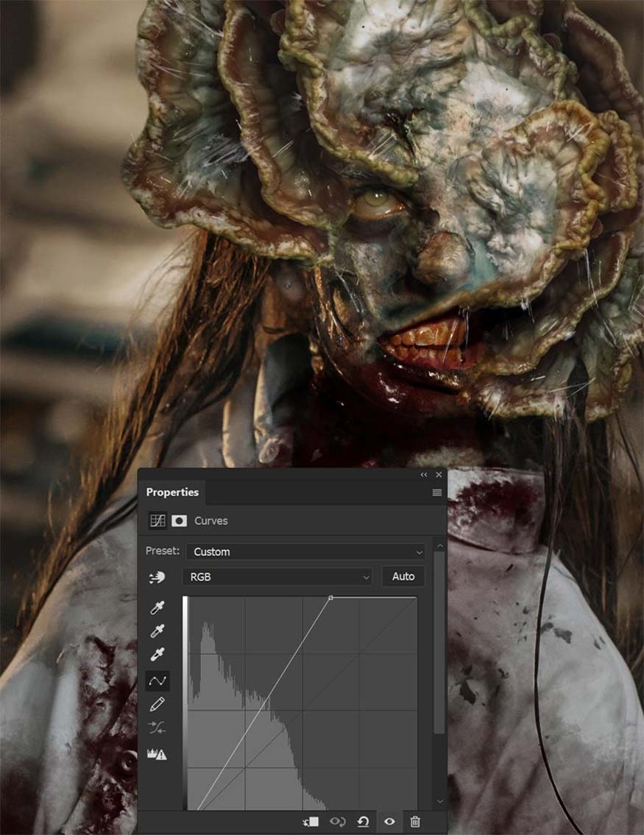Delete the Curves adjustment layer

click(415, 822)
